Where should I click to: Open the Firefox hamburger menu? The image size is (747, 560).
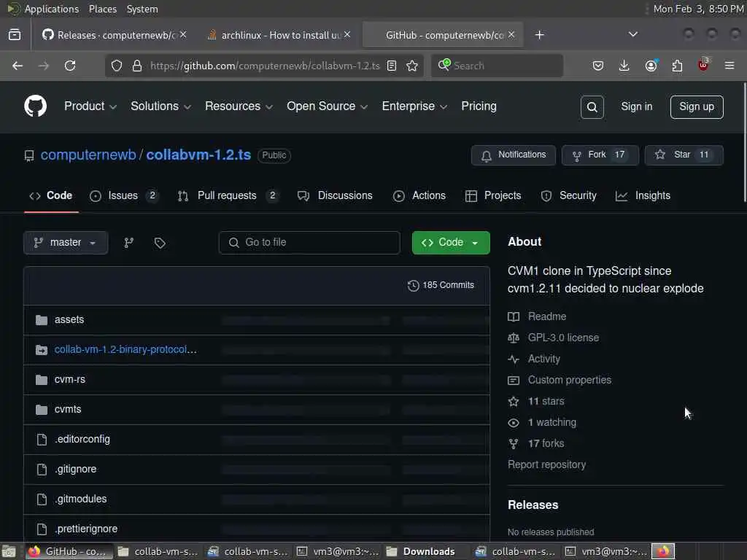(729, 66)
